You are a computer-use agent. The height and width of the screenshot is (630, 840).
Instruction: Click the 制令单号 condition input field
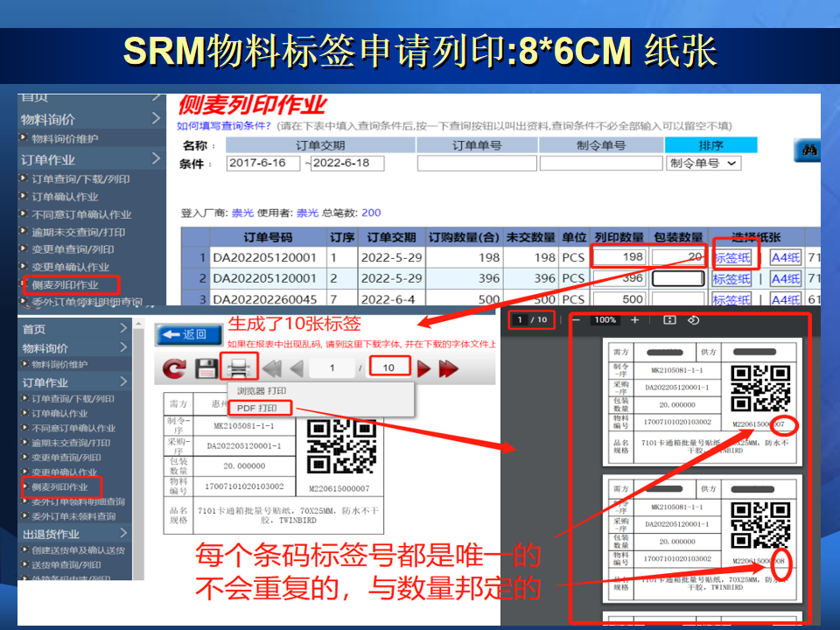tap(600, 164)
